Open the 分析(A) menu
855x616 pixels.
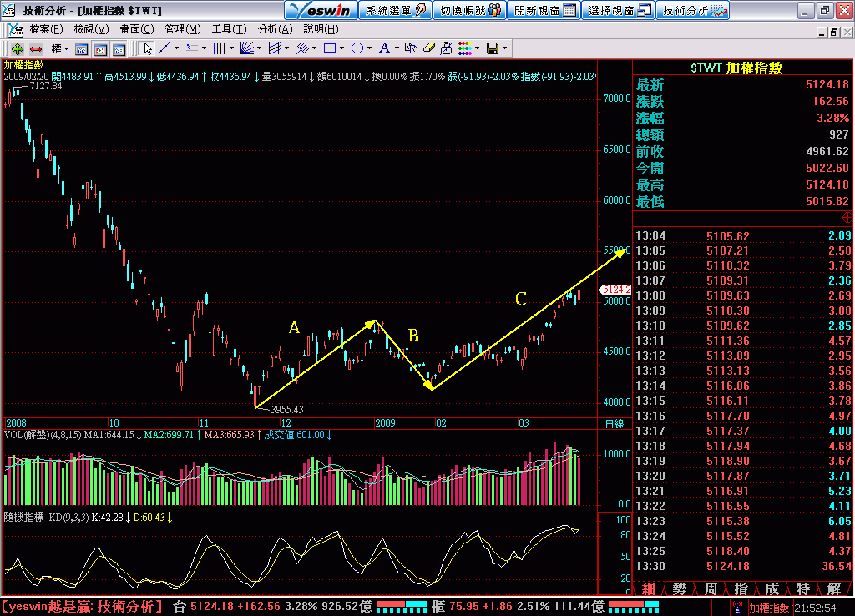pyautogui.click(x=275, y=29)
